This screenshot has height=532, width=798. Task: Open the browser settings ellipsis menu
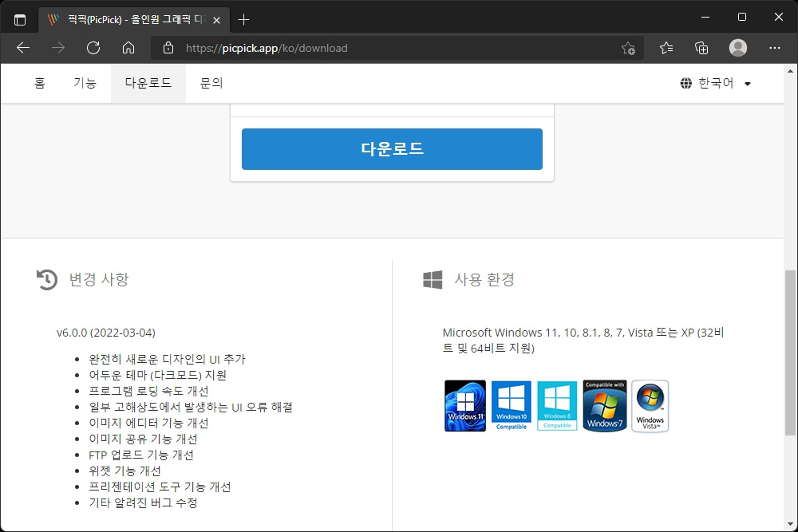point(774,48)
